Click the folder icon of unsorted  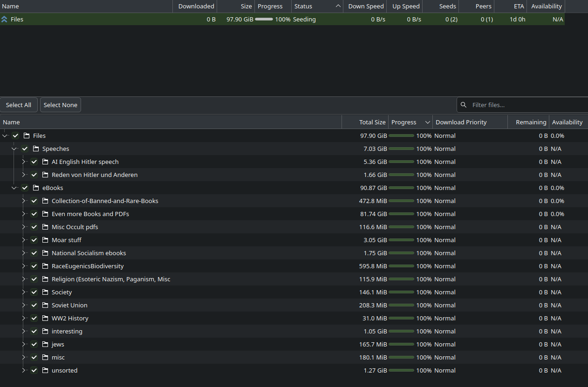45,370
